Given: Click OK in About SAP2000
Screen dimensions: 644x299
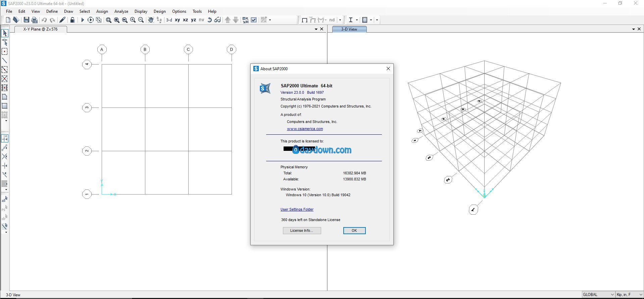Looking at the screenshot, I should [x=354, y=230].
